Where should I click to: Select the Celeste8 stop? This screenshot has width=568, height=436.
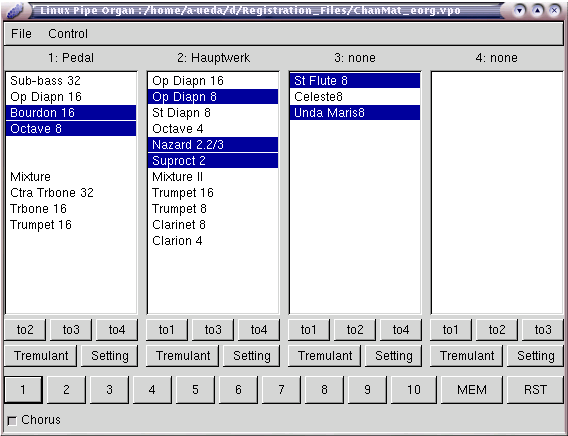[355, 97]
